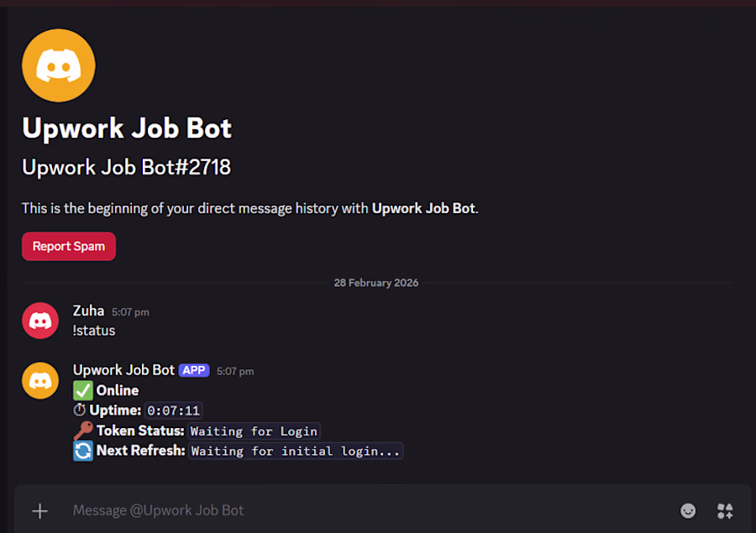Click the bold Upwork Job Bot name in the intro sentence
Viewport: 756px width, 533px height.
coord(423,208)
